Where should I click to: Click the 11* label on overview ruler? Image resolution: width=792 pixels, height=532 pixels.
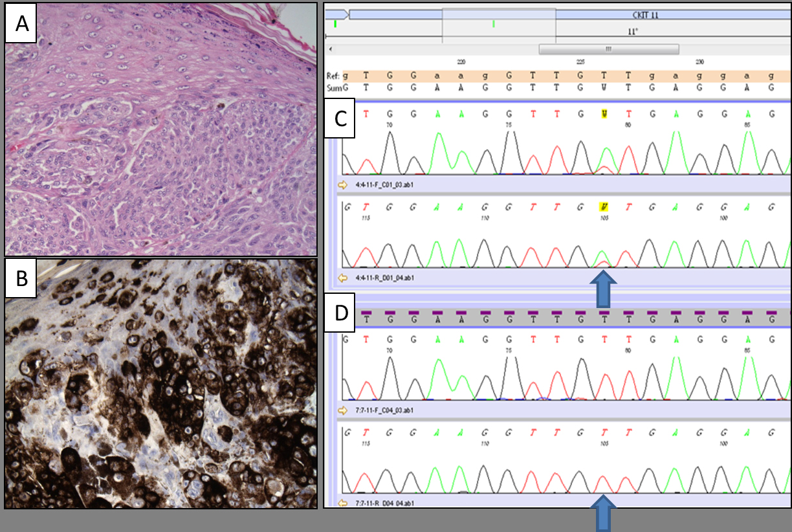coord(633,30)
